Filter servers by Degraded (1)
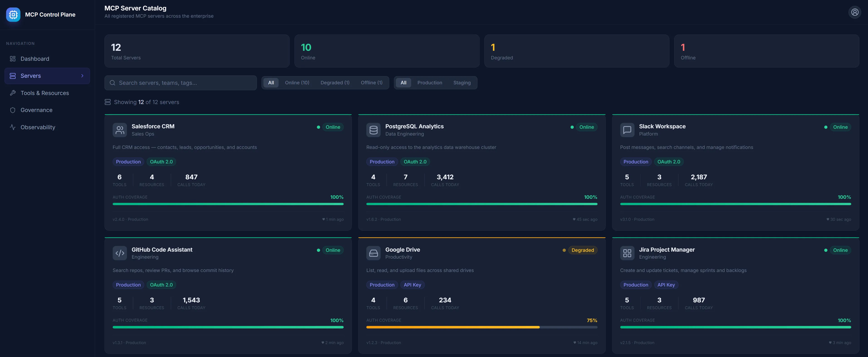The width and height of the screenshot is (868, 357). 335,83
